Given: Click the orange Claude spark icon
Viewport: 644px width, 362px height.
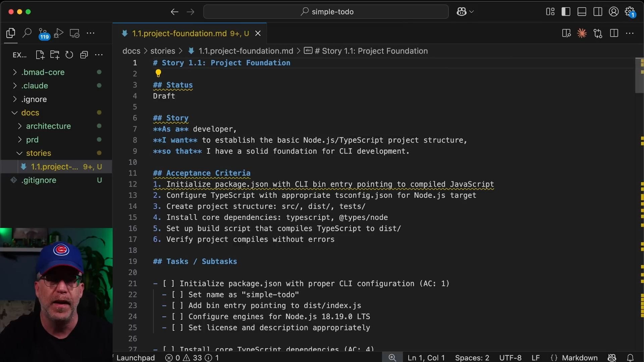Looking at the screenshot, I should pos(582,33).
